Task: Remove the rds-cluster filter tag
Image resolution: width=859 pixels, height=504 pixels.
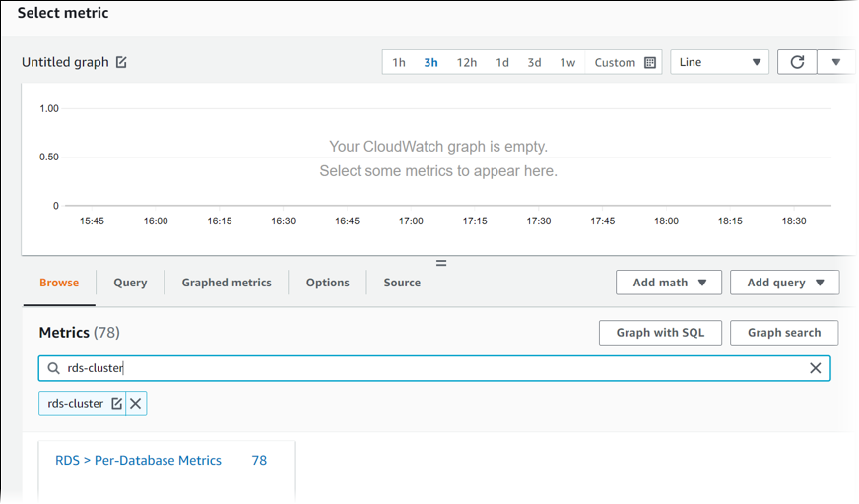Action: (x=136, y=404)
